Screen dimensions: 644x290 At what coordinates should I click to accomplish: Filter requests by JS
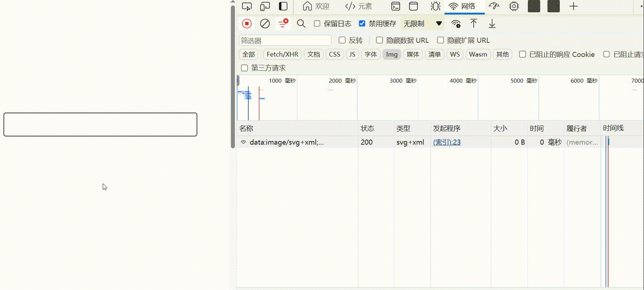point(352,54)
